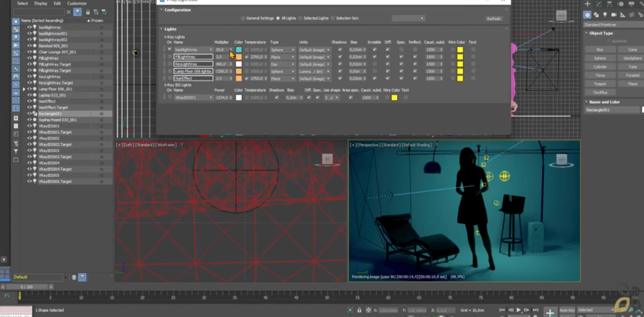
Task: Hide backlightvray001 using its eye icon
Action: coord(29,33)
